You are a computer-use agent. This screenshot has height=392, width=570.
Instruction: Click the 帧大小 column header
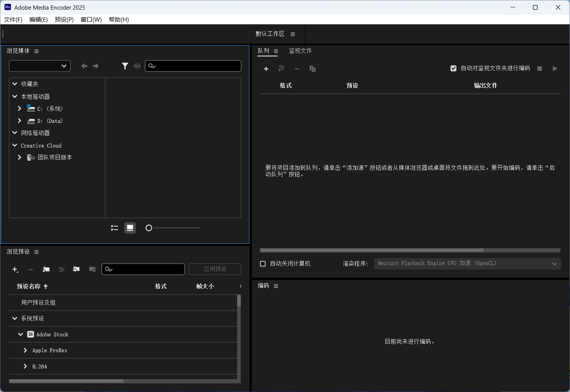pos(205,287)
